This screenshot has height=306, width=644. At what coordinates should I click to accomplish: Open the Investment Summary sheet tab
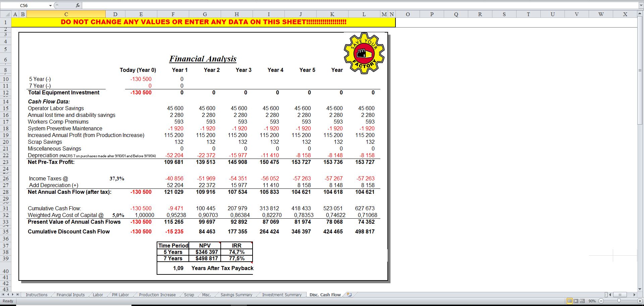282,295
